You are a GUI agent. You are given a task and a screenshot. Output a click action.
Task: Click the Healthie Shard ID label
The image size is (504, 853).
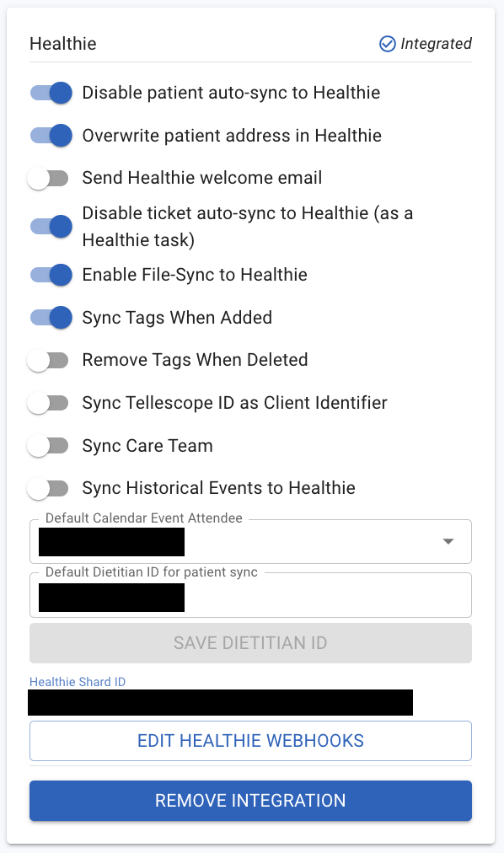[78, 682]
